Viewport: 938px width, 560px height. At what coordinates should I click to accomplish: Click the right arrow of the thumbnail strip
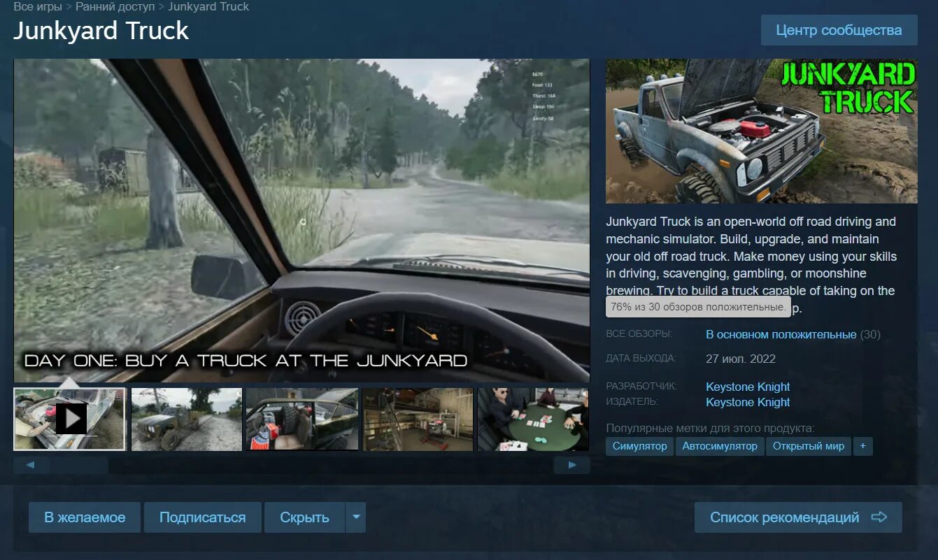tap(571, 465)
